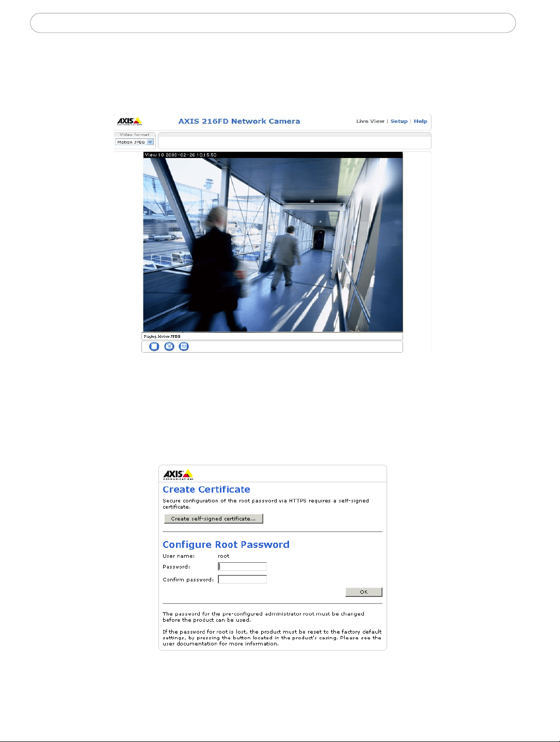Image resolution: width=560 pixels, height=742 pixels.
Task: Open the Setup link
Action: click(399, 121)
